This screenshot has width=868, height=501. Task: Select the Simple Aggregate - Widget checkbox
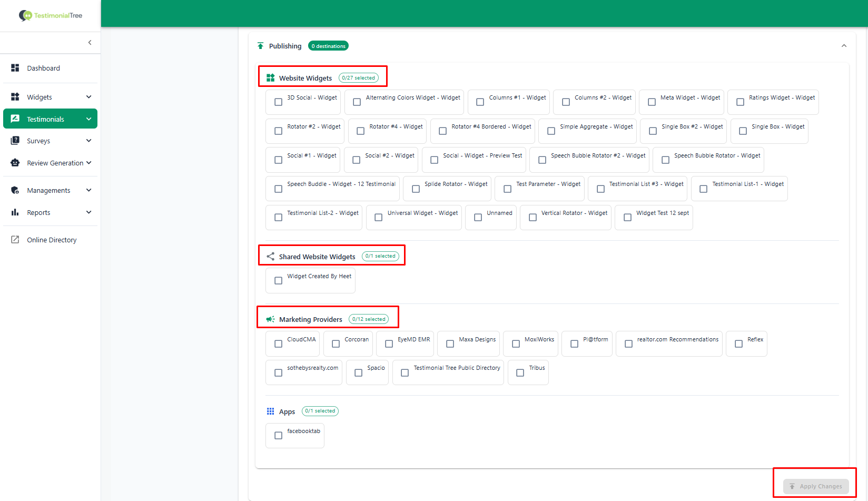point(551,131)
